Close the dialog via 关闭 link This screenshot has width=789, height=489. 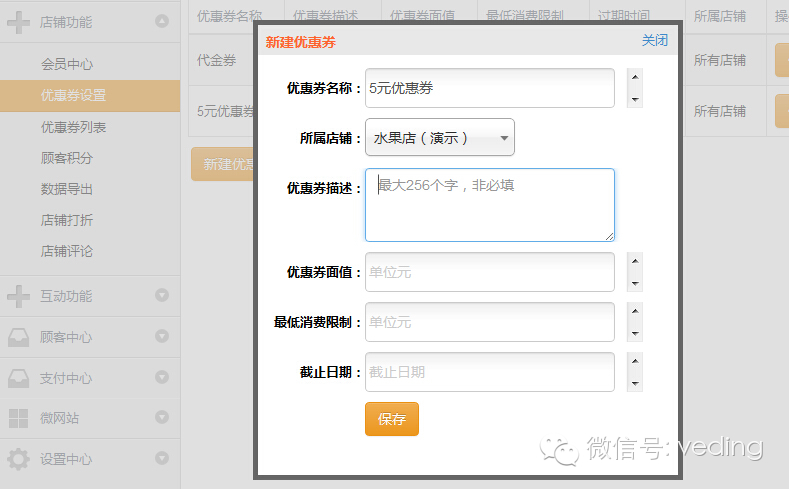[x=655, y=40]
